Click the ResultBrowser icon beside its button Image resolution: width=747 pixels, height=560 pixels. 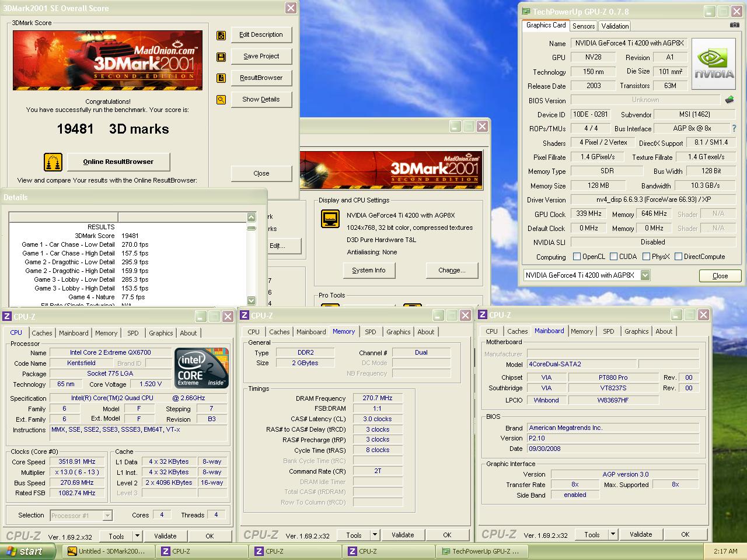tap(221, 78)
